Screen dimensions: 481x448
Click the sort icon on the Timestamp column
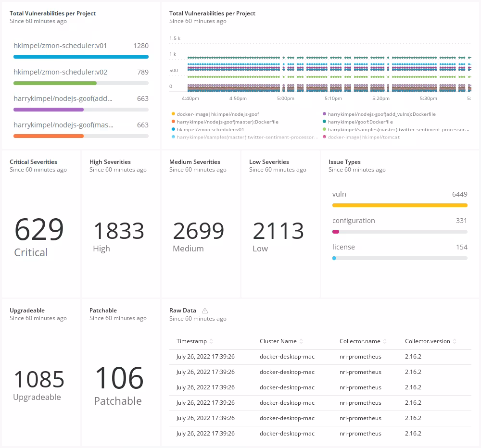(x=212, y=341)
